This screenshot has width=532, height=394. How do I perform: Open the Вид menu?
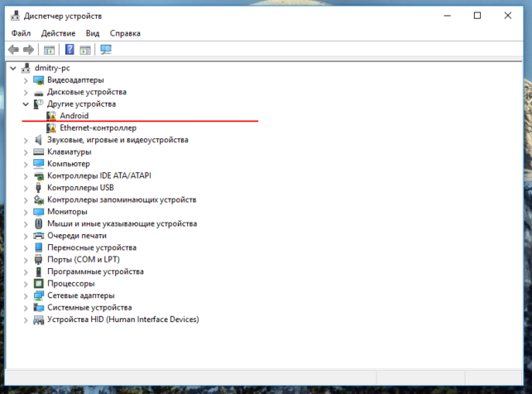pyautogui.click(x=93, y=33)
